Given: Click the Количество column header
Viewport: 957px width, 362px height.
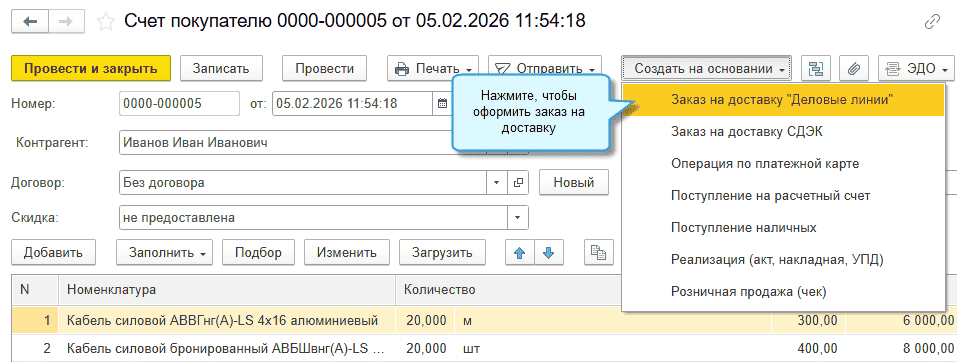Looking at the screenshot, I should coord(508,290).
